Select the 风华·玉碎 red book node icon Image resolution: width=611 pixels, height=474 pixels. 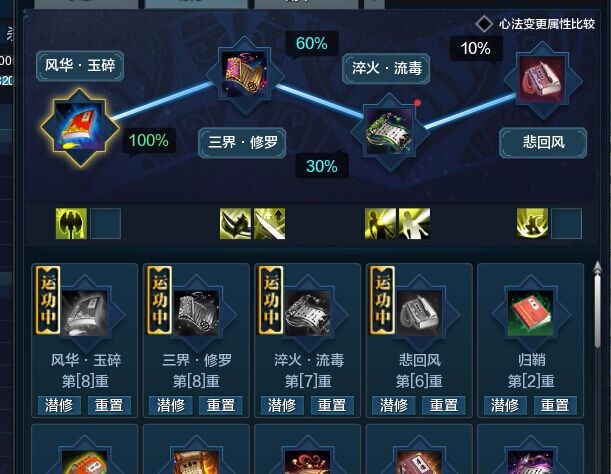[x=80, y=127]
